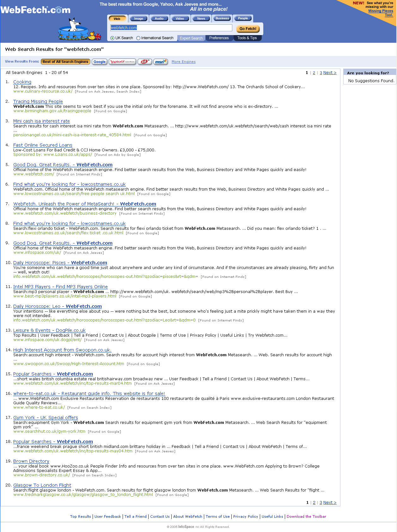Viewport: 397px width, 532px height.
Task: Filter results by MSN logo
Action: coord(161,62)
